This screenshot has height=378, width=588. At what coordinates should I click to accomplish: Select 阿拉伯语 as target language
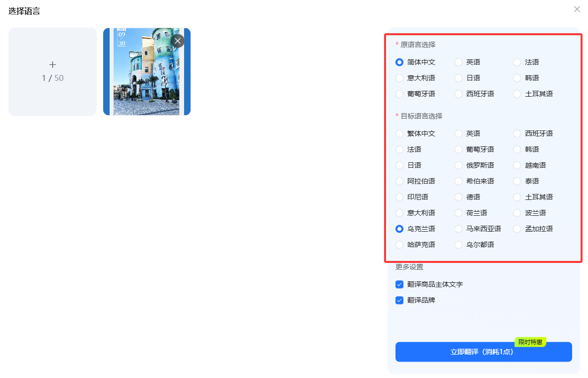point(399,181)
